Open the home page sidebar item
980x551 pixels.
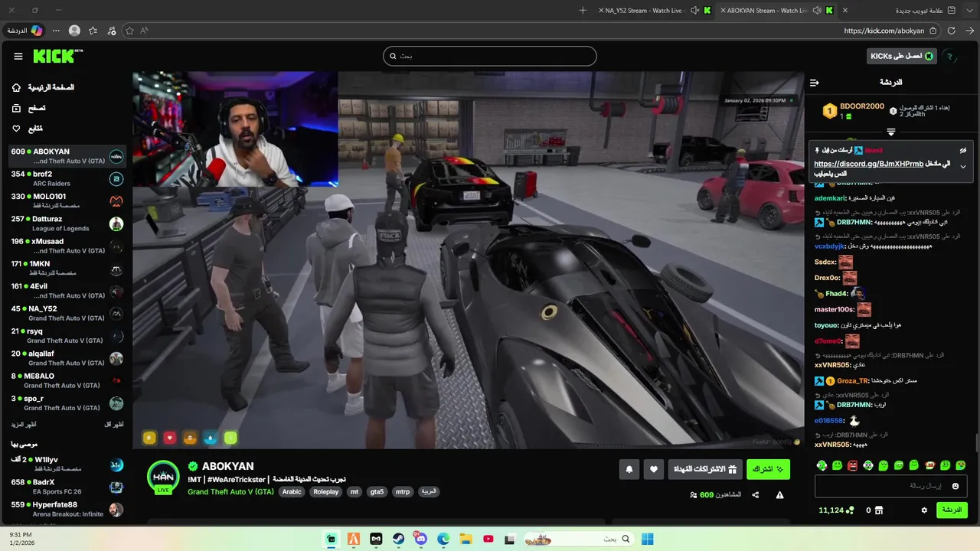coord(42,88)
